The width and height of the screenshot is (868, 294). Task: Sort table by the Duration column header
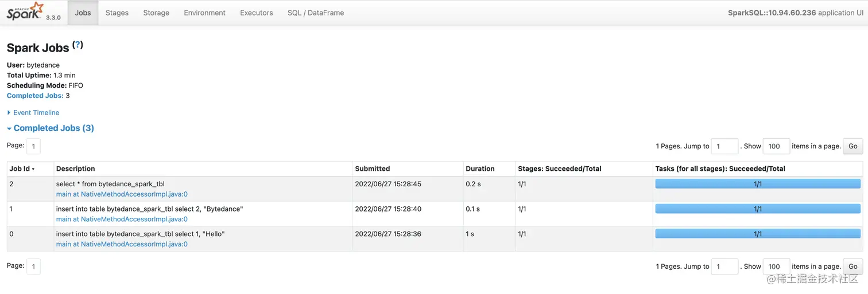[x=480, y=168]
